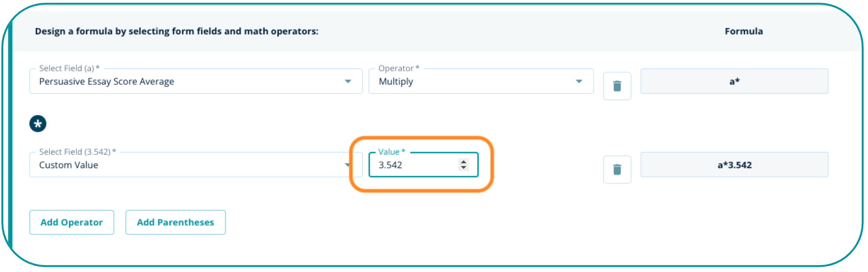The image size is (868, 272).
Task: Click the round asterisk multiply icon
Action: tap(38, 124)
